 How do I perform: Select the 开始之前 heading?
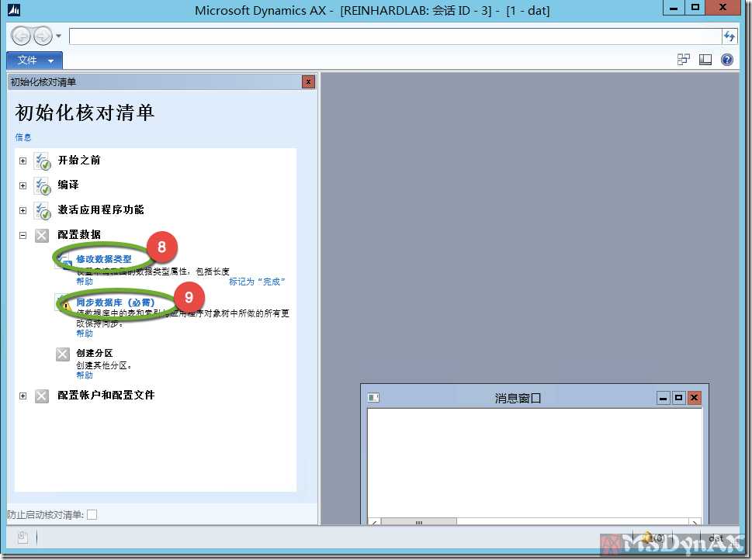tap(79, 160)
